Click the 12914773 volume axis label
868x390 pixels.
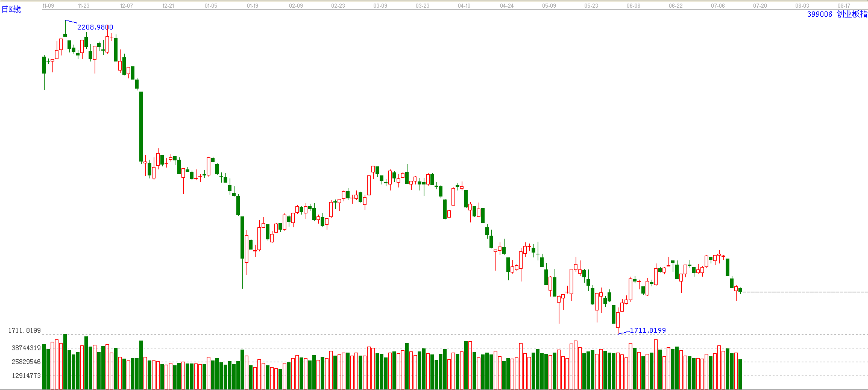(26, 376)
